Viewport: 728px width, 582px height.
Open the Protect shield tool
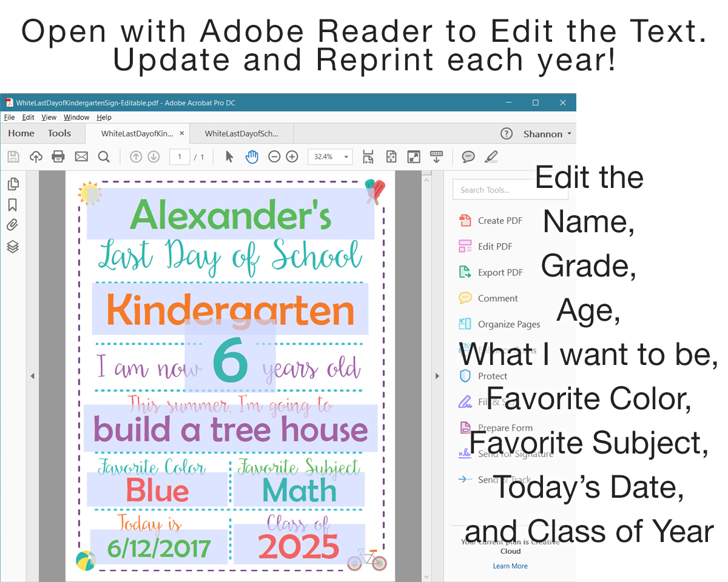[x=483, y=376]
